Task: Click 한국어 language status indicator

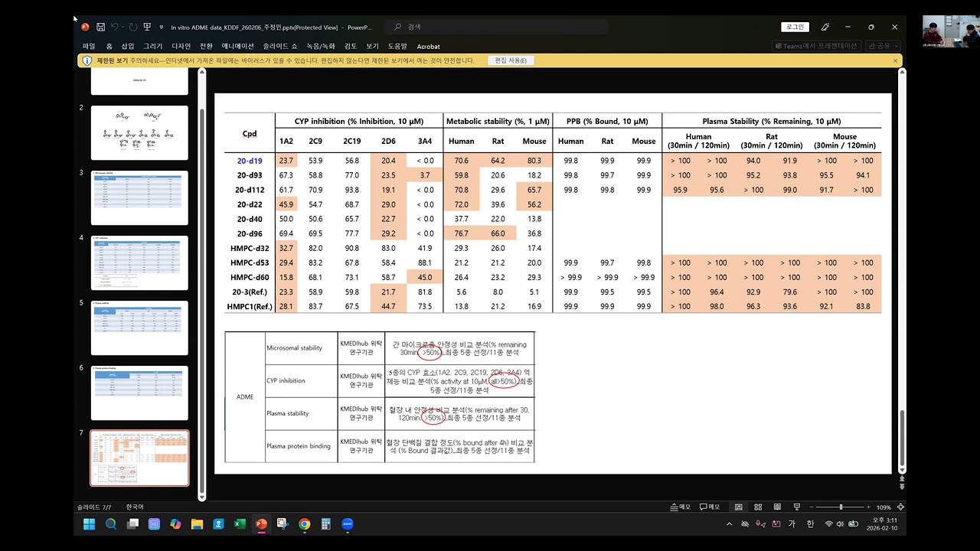Action: tap(135, 507)
